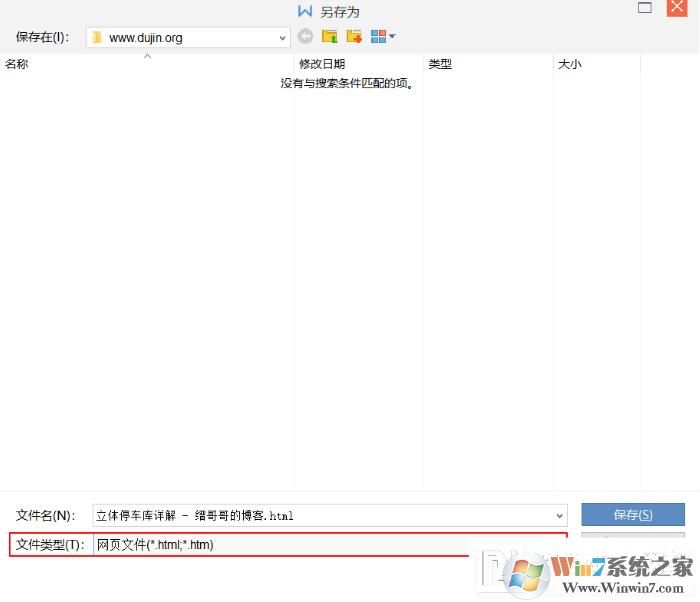Expand the 保存在 location dropdown
Image resolution: width=700 pixels, height=602 pixels.
point(283,38)
